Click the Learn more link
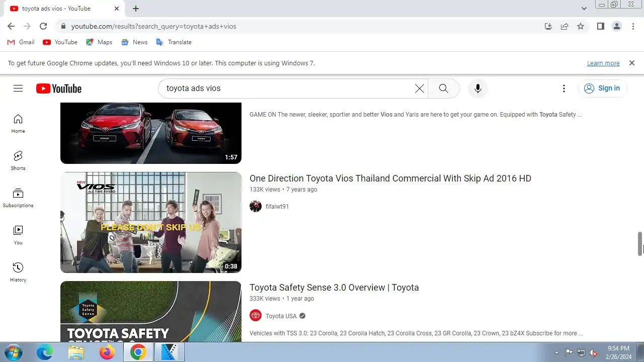Screen dimensions: 644x362 pyautogui.click(x=603, y=63)
